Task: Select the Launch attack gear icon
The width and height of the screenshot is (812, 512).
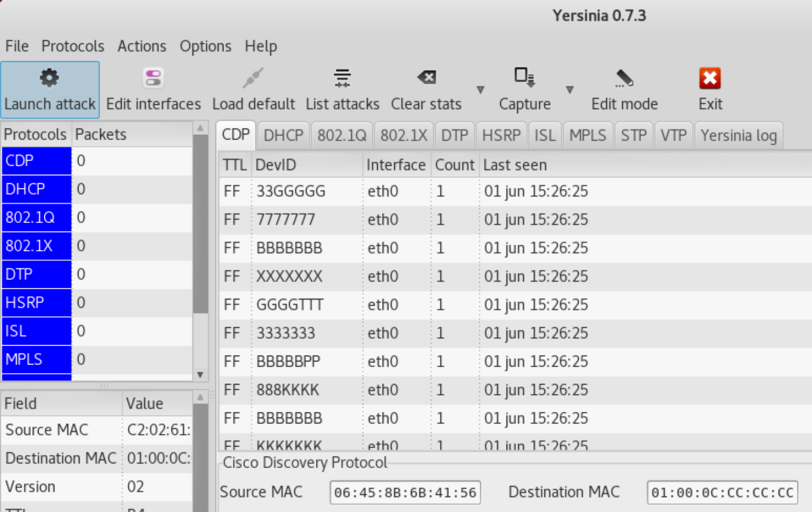Action: 49,77
